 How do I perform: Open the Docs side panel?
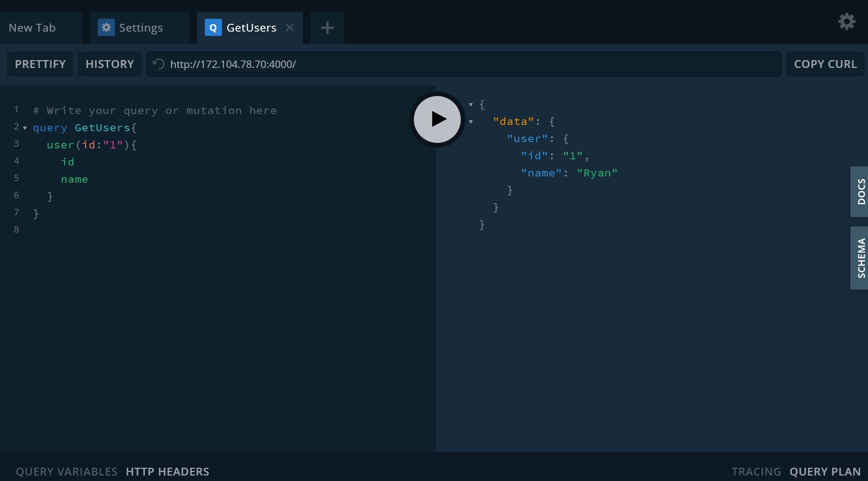(860, 192)
